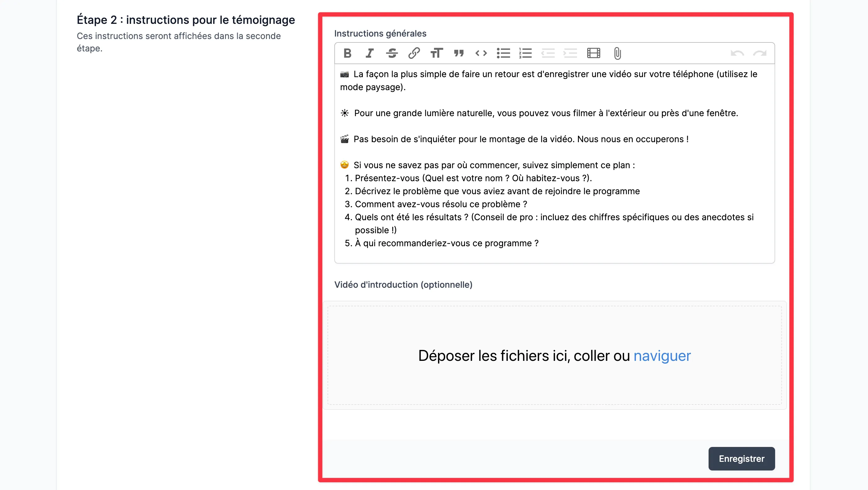Click the line 'Présentez-vous (Quel est votre nom ?'
Screen dimensions: 868x490
[473, 178]
